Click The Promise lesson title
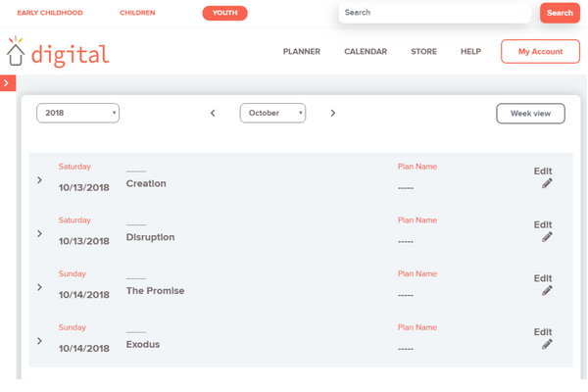 [x=155, y=291]
